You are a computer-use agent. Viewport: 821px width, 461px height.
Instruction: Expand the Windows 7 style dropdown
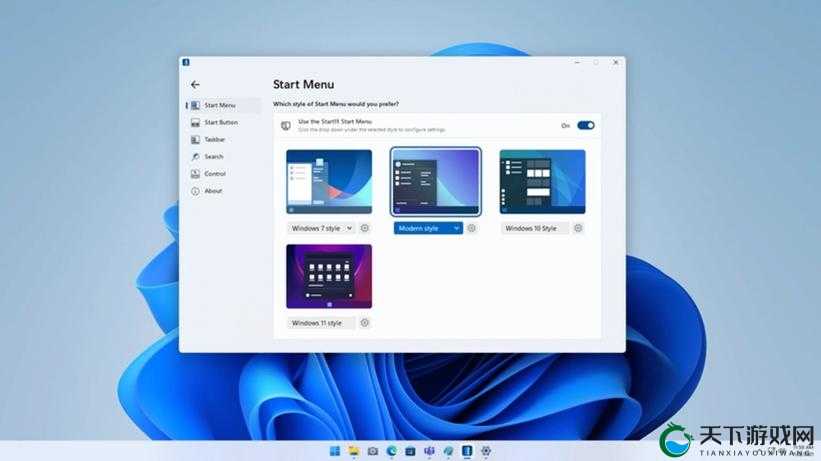point(321,228)
